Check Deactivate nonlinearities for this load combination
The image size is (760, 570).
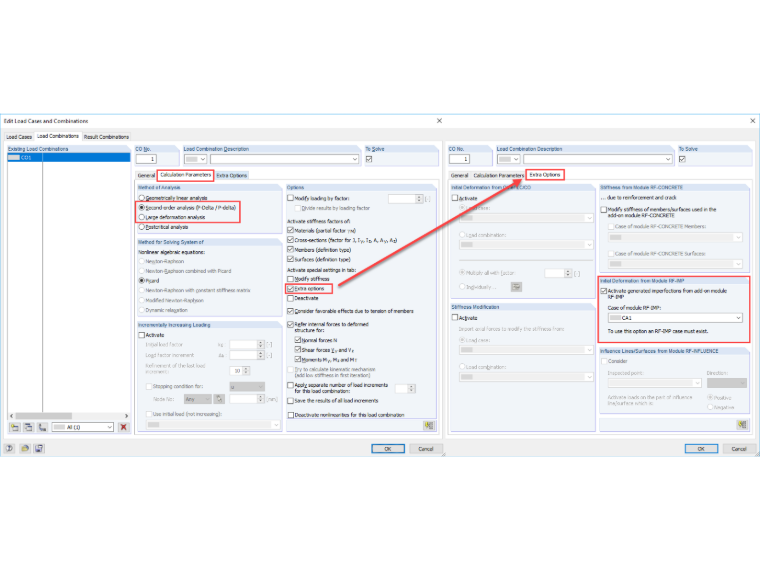click(290, 415)
